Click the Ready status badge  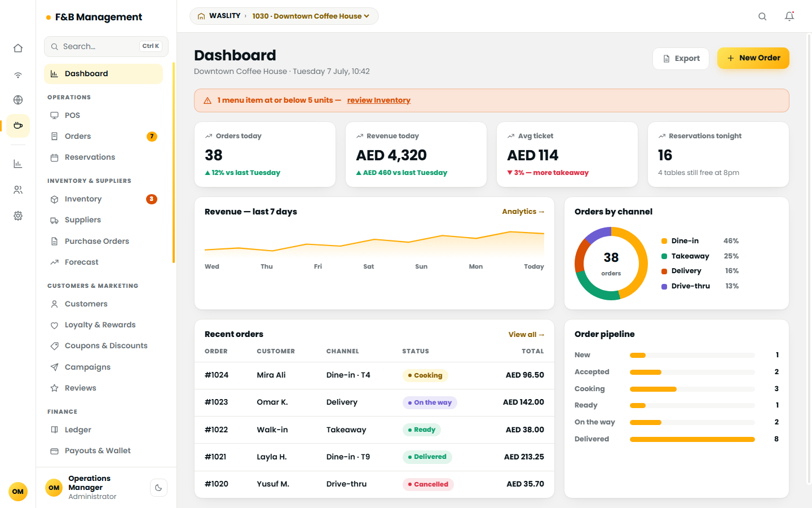(x=422, y=430)
